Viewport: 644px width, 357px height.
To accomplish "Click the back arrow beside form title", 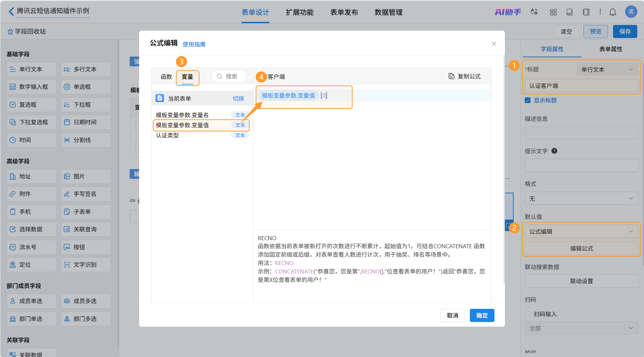I will pyautogui.click(x=11, y=11).
